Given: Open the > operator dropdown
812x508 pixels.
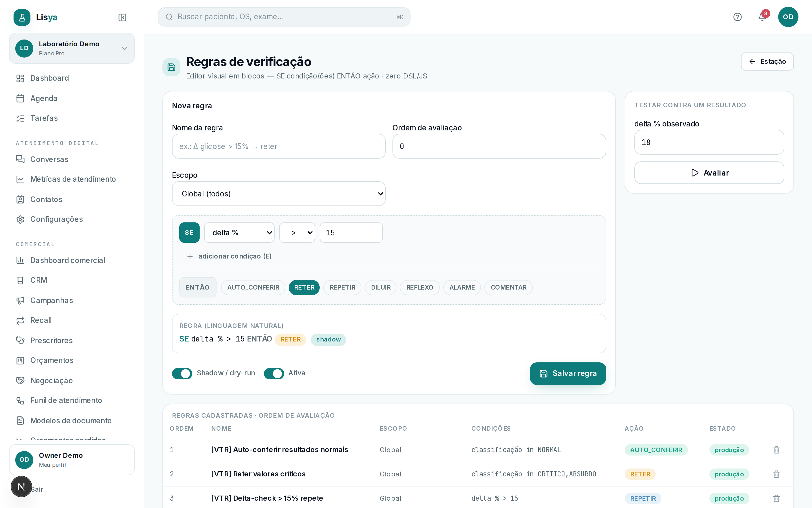Looking at the screenshot, I should click(x=297, y=233).
